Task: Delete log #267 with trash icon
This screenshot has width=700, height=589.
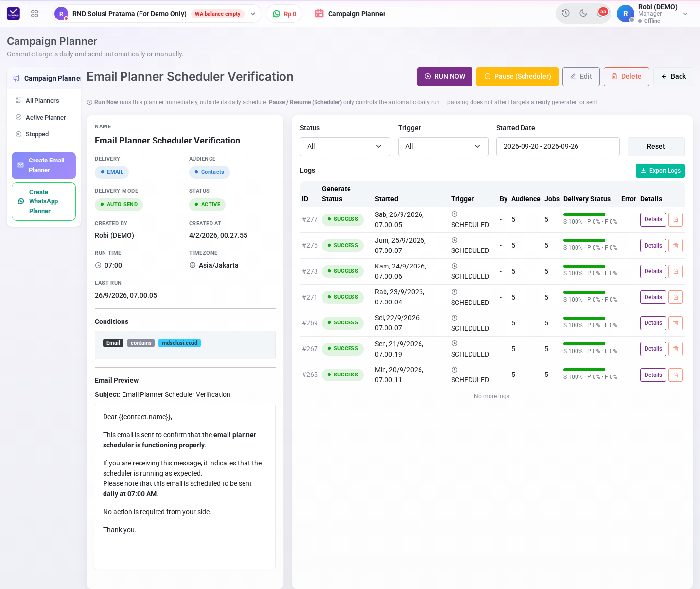Action: click(676, 349)
